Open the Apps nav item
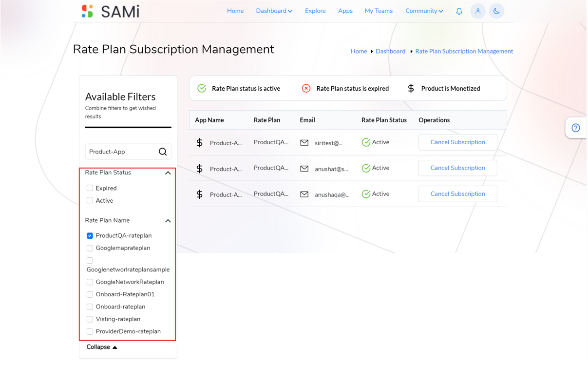The image size is (588, 365). (x=345, y=11)
